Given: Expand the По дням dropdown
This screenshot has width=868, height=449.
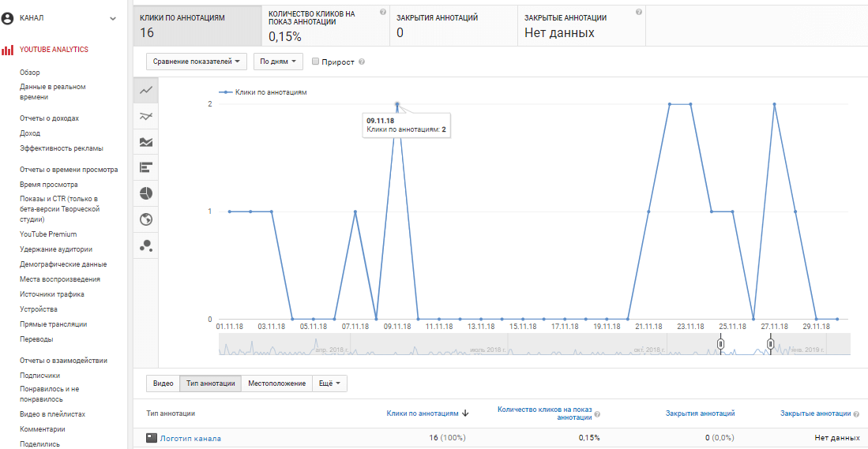Looking at the screenshot, I should (278, 62).
